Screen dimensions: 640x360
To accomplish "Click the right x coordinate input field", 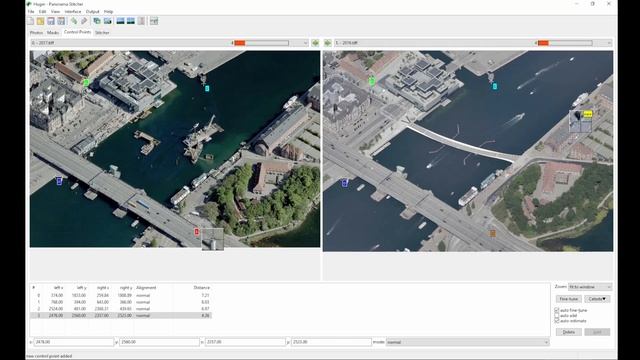I will click(x=245, y=342).
